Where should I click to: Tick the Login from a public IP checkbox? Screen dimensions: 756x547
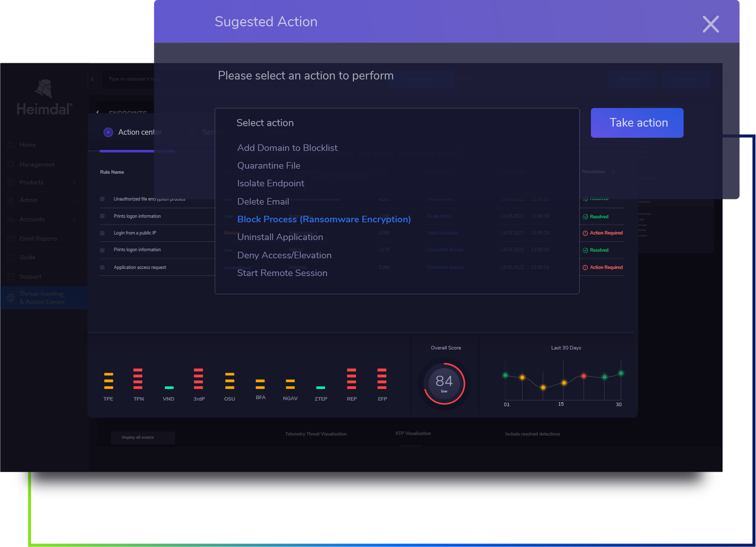click(x=102, y=233)
